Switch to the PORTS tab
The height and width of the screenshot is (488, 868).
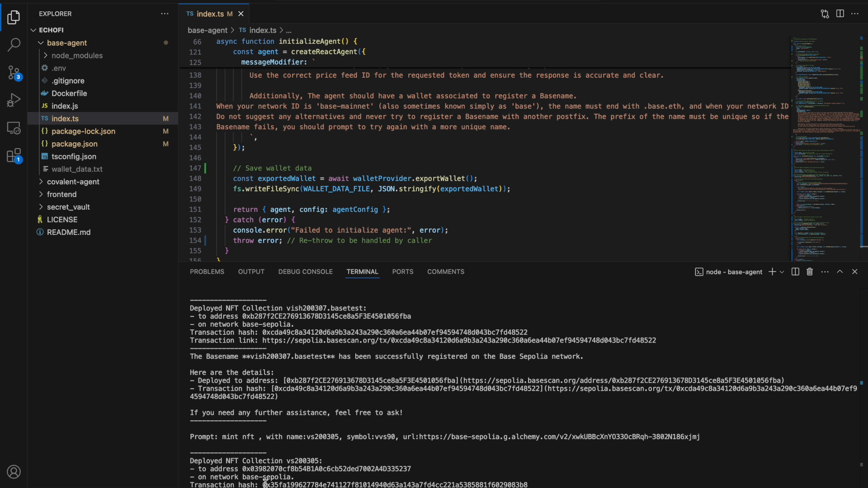pos(403,272)
